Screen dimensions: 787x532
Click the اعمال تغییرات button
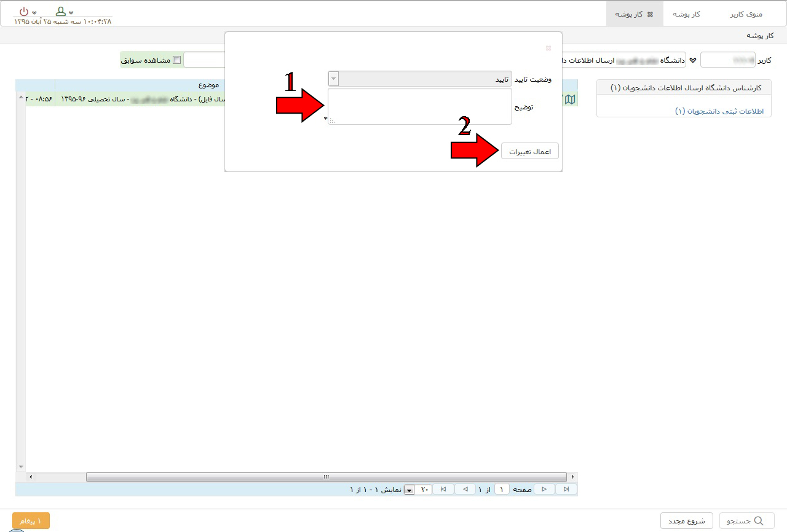pos(529,151)
